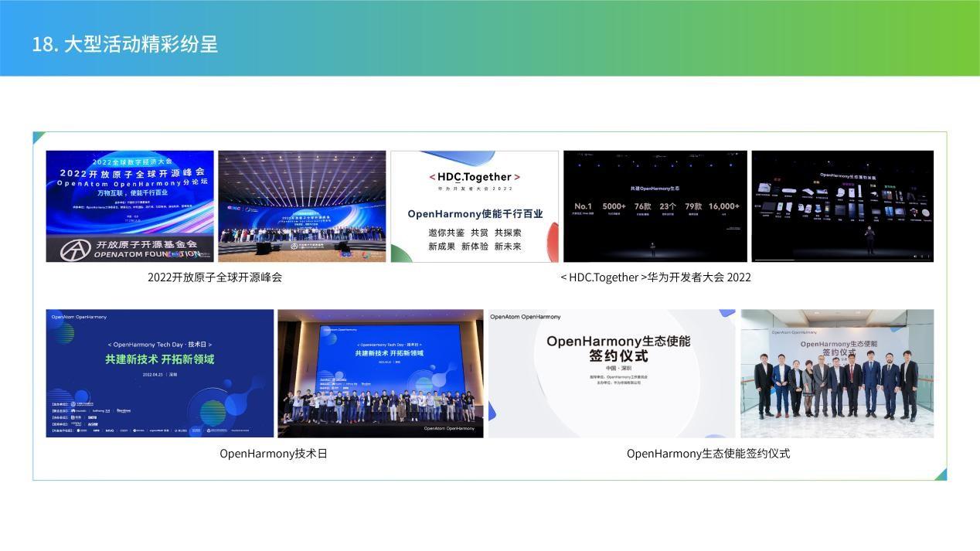
Task: Select the dark slide showing No.1 5000+ statistics
Action: pyautogui.click(x=655, y=206)
